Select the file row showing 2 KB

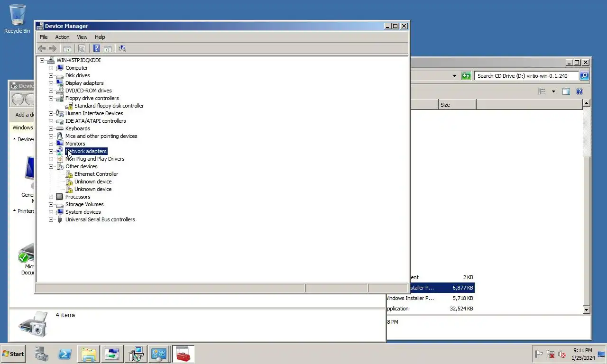442,277
